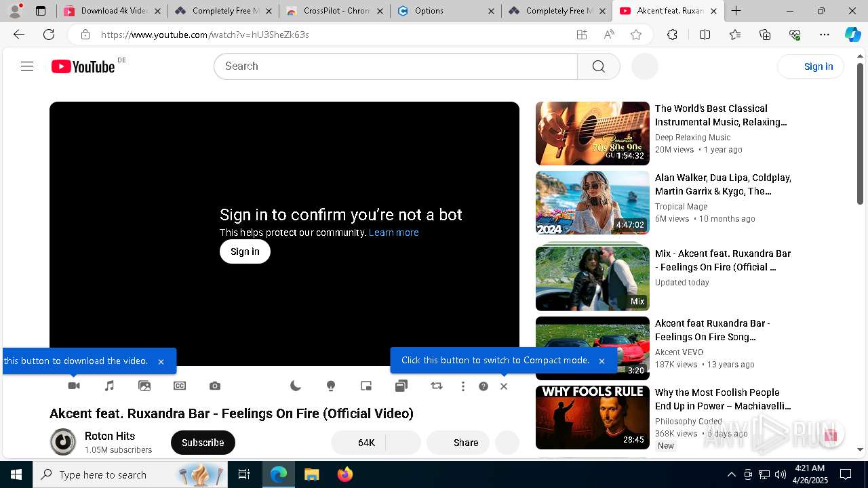The width and height of the screenshot is (868, 488).
Task: Click taskbar Type here to search box
Action: pyautogui.click(x=131, y=474)
